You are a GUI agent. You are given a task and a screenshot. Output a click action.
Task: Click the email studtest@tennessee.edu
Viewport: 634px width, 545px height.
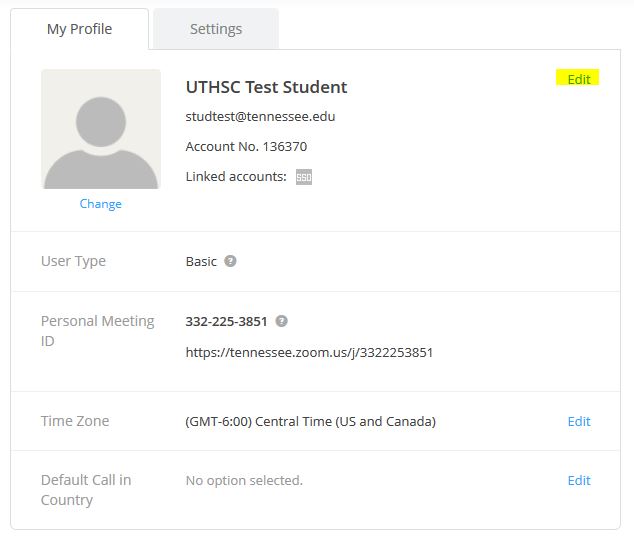[260, 116]
